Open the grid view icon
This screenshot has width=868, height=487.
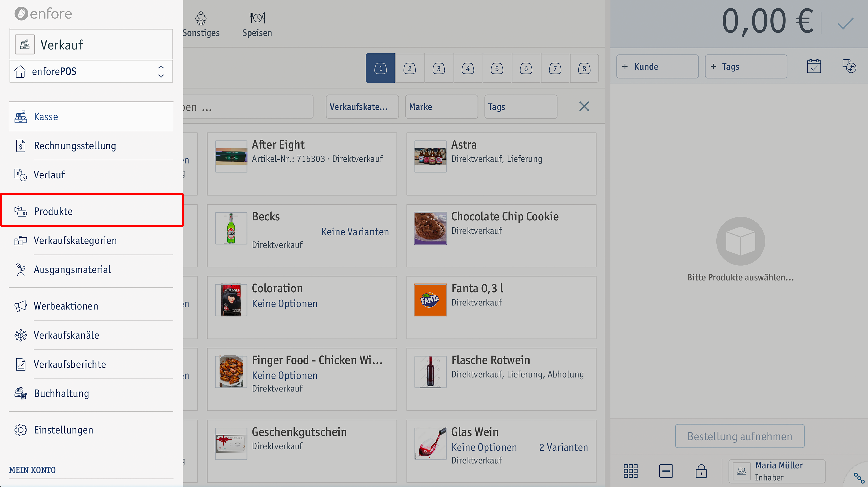(630, 471)
